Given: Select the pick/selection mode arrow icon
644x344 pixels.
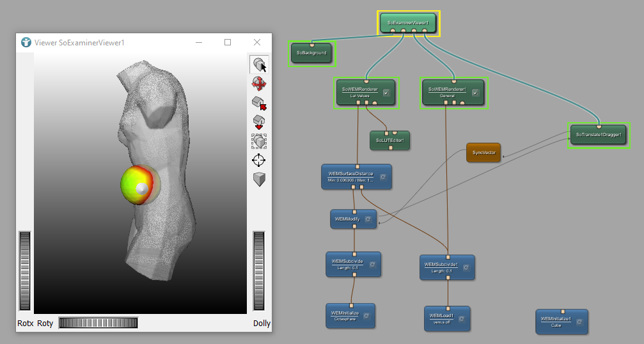Looking at the screenshot, I should pos(258,65).
